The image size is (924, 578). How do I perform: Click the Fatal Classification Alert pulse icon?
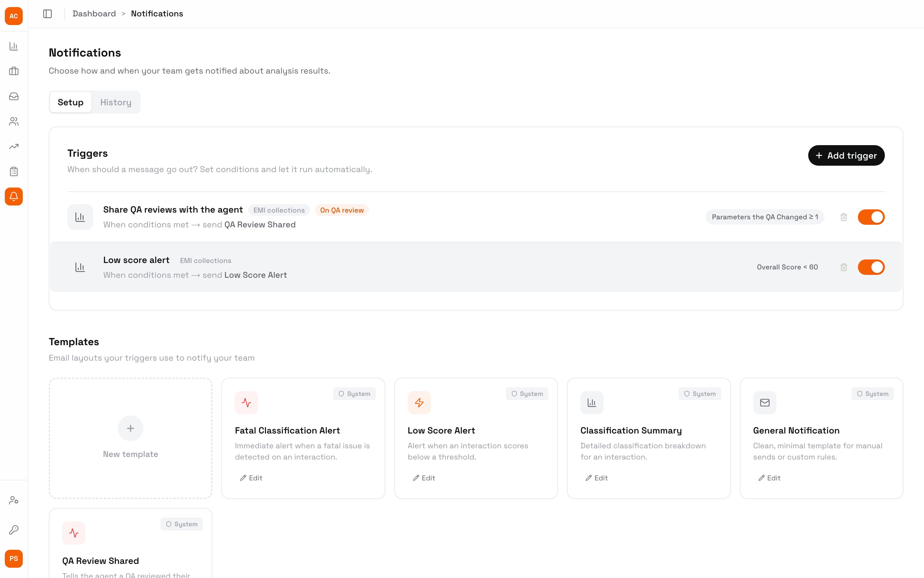pos(246,403)
